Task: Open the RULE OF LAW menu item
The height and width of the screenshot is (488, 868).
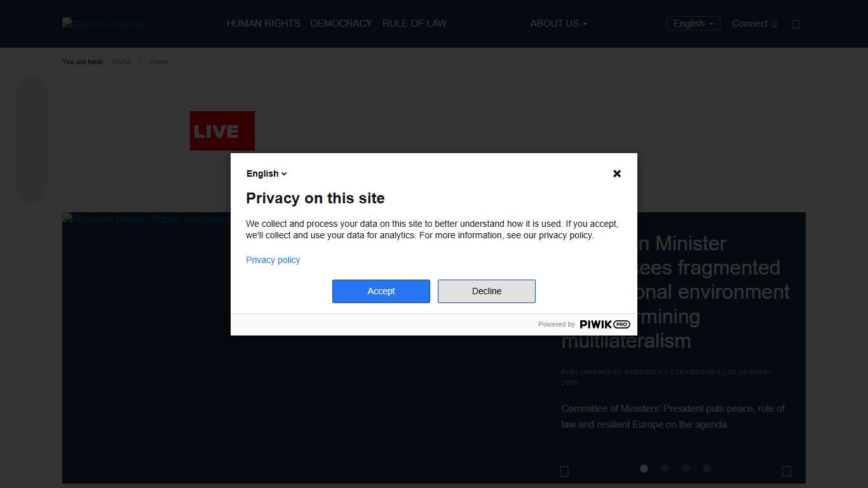Action: click(414, 24)
